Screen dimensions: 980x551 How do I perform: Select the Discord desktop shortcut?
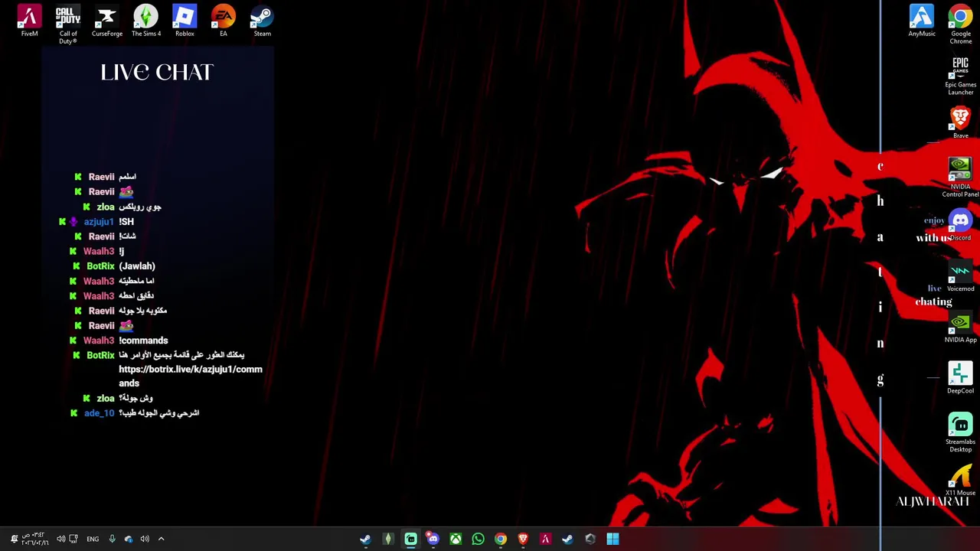[x=960, y=226]
